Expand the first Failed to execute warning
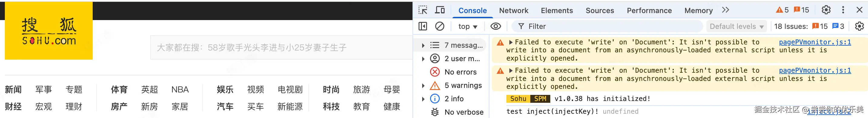The height and width of the screenshot is (118, 868). tap(511, 42)
